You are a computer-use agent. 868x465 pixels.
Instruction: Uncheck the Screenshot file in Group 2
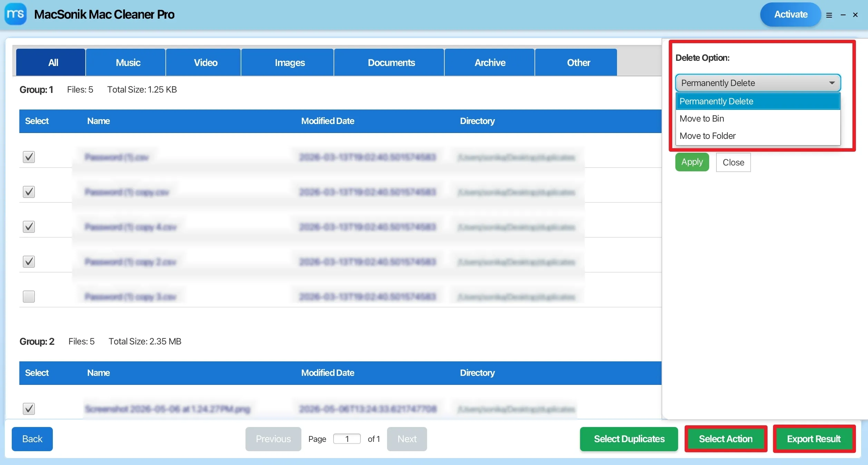point(29,409)
